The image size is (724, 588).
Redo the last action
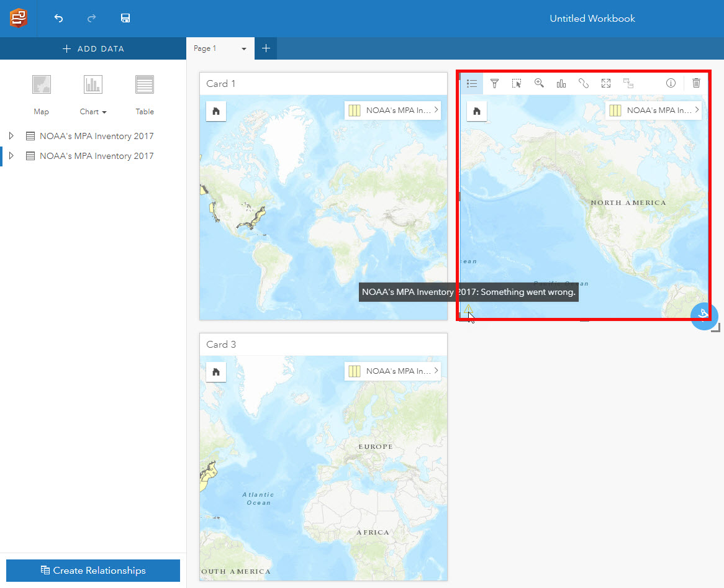click(x=91, y=18)
